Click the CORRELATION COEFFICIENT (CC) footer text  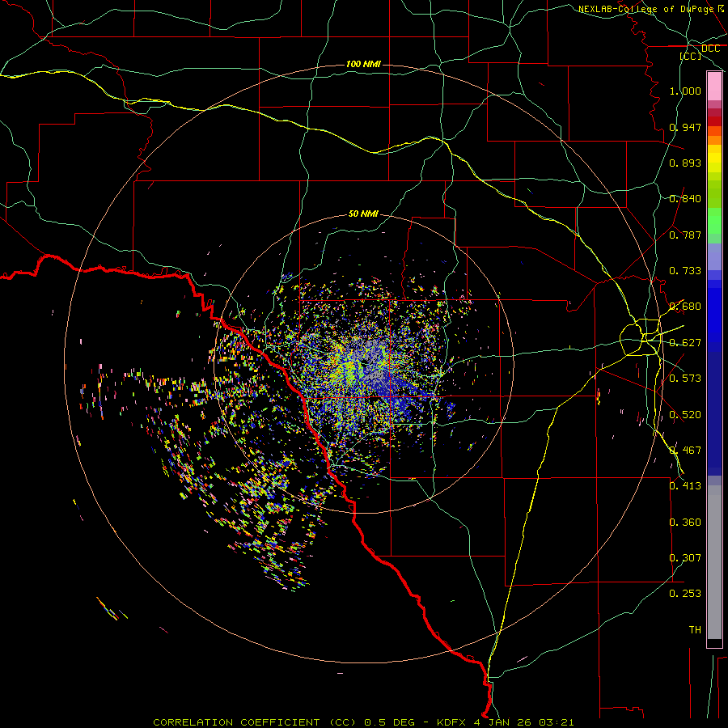[255, 722]
